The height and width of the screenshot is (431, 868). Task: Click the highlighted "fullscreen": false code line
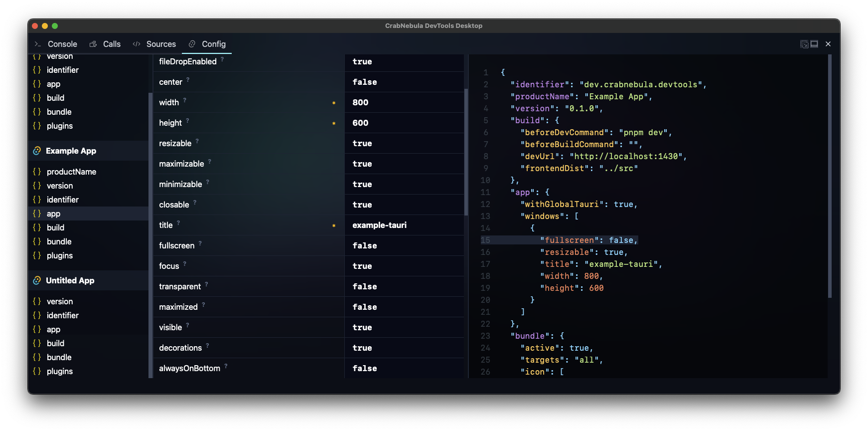coord(588,240)
